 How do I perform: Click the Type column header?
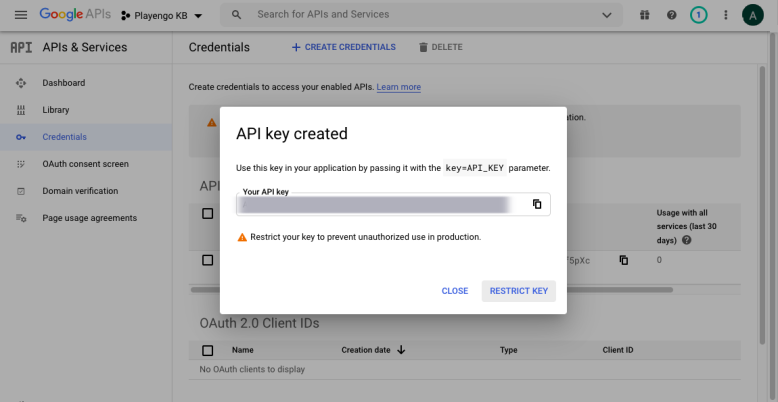point(509,350)
